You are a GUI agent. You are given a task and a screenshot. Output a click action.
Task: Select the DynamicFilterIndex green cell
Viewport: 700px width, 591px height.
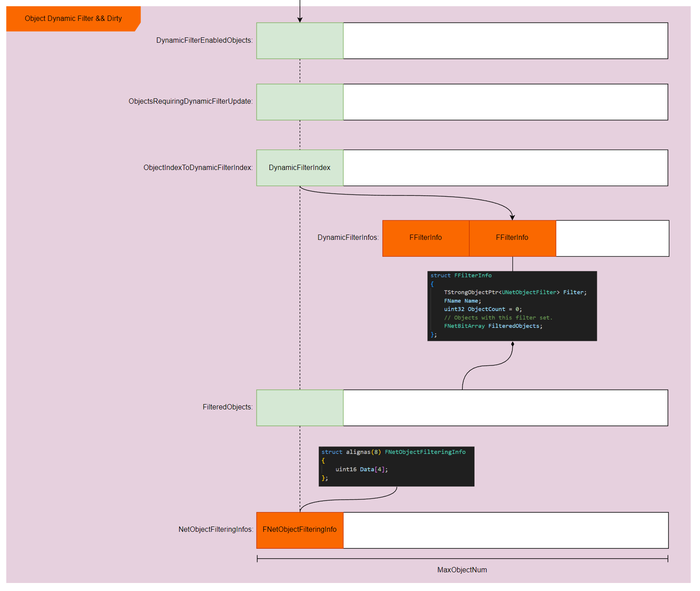[300, 168]
